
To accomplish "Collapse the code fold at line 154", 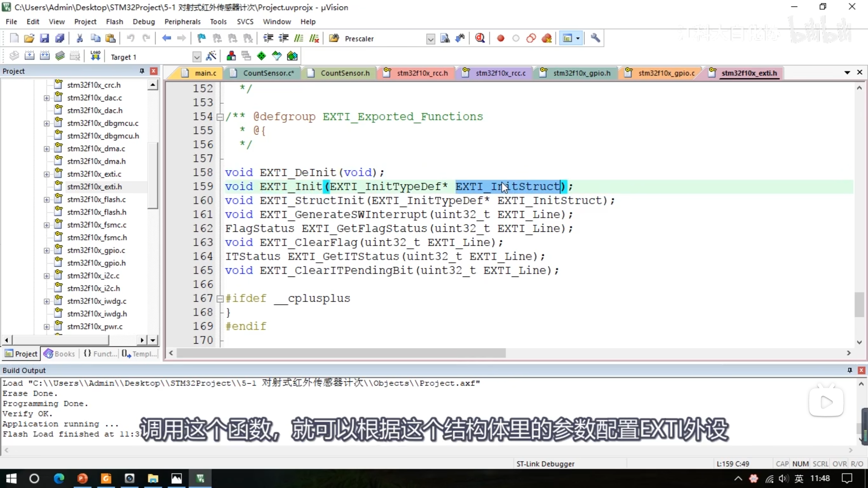I will pyautogui.click(x=220, y=117).
